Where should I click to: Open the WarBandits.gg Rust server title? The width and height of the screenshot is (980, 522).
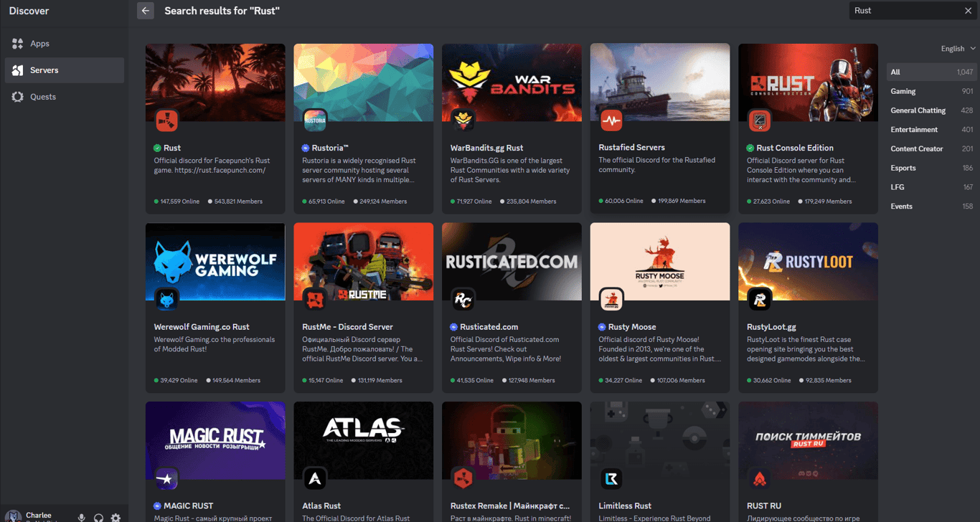(x=487, y=148)
